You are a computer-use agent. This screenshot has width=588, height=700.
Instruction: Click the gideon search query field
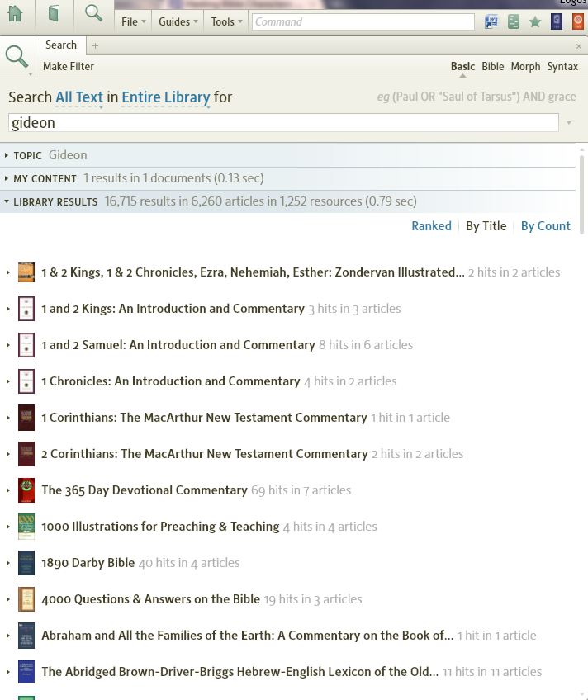pyautogui.click(x=283, y=123)
